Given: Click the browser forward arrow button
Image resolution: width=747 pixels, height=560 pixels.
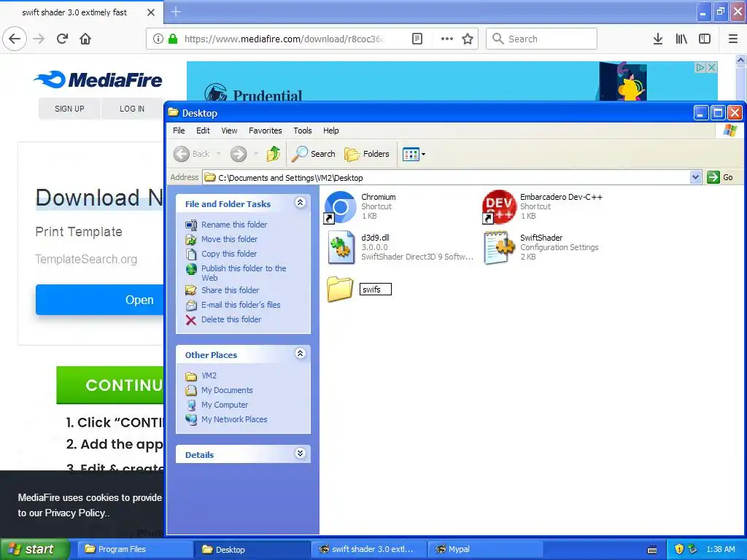Looking at the screenshot, I should [39, 39].
